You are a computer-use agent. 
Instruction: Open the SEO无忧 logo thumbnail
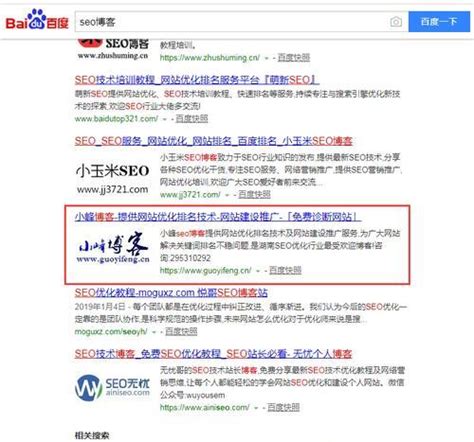coord(113,387)
